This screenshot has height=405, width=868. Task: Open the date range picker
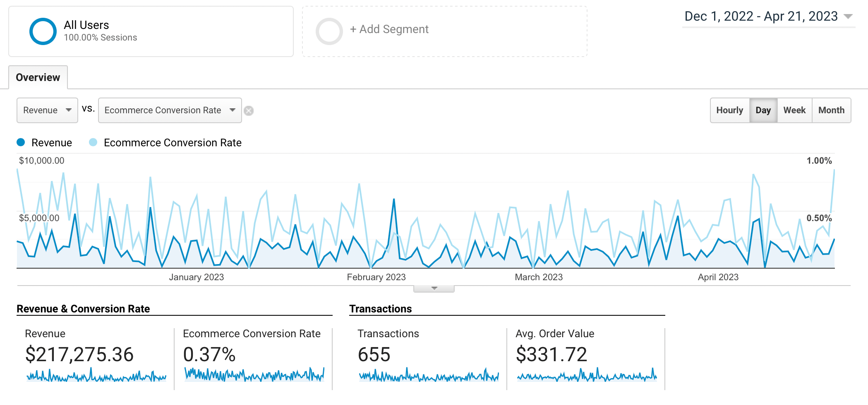pyautogui.click(x=768, y=17)
